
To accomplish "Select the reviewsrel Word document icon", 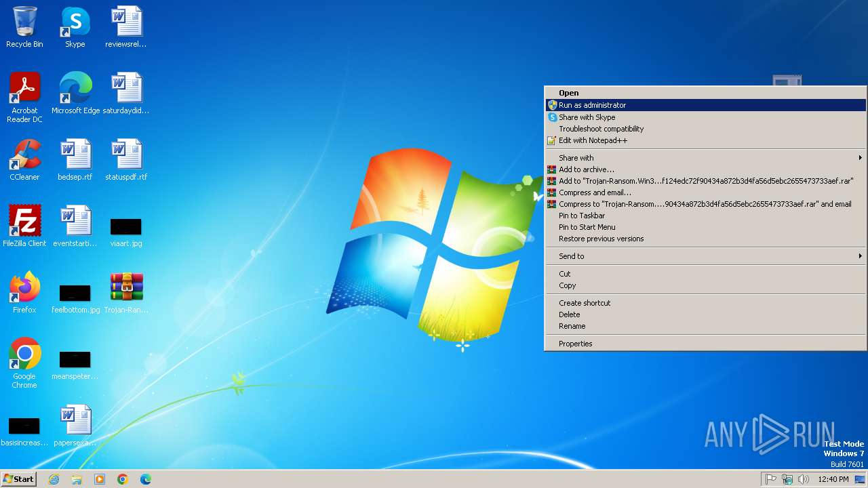I will (x=126, y=27).
